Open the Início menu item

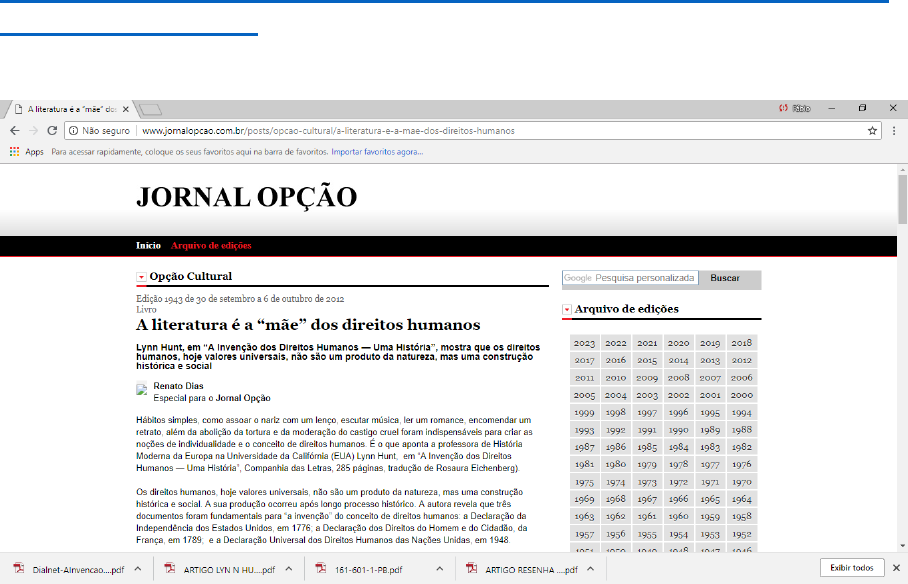[148, 246]
